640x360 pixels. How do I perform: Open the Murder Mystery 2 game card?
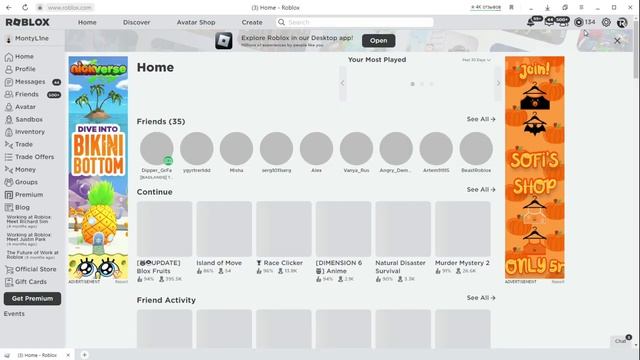click(x=462, y=238)
